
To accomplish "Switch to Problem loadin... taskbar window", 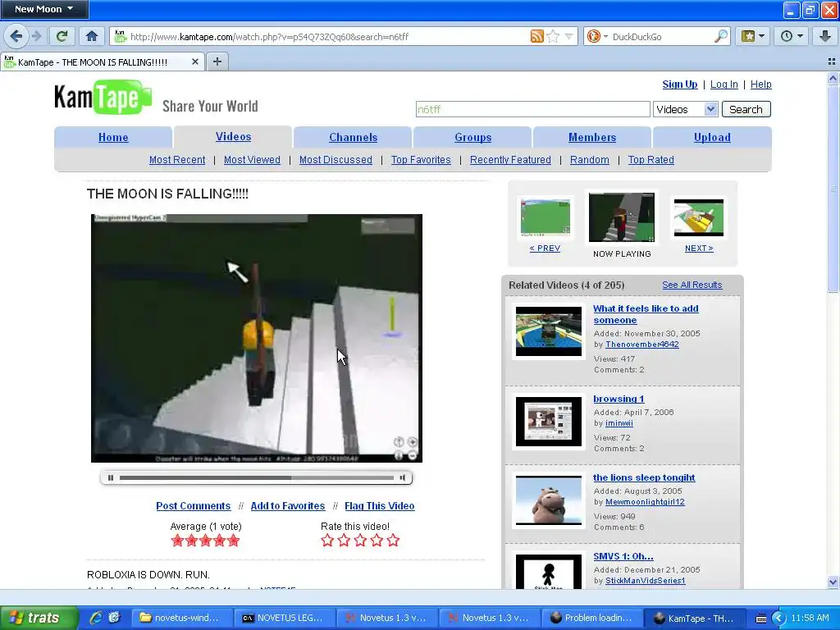I will (x=592, y=618).
